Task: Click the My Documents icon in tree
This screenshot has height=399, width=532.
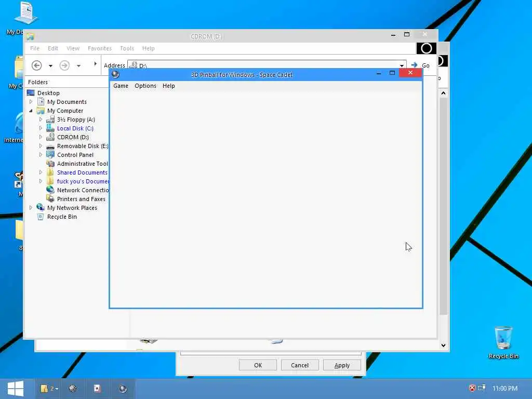Action: pyautogui.click(x=41, y=101)
